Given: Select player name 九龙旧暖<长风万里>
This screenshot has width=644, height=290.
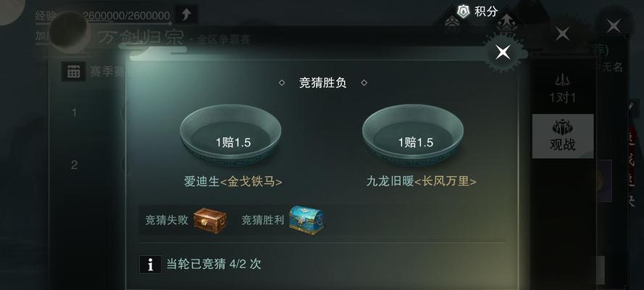Looking at the screenshot, I should pyautogui.click(x=421, y=181).
